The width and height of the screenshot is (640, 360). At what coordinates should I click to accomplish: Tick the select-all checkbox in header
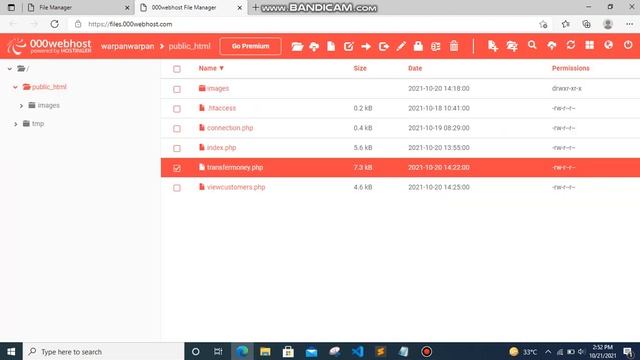pyautogui.click(x=177, y=69)
